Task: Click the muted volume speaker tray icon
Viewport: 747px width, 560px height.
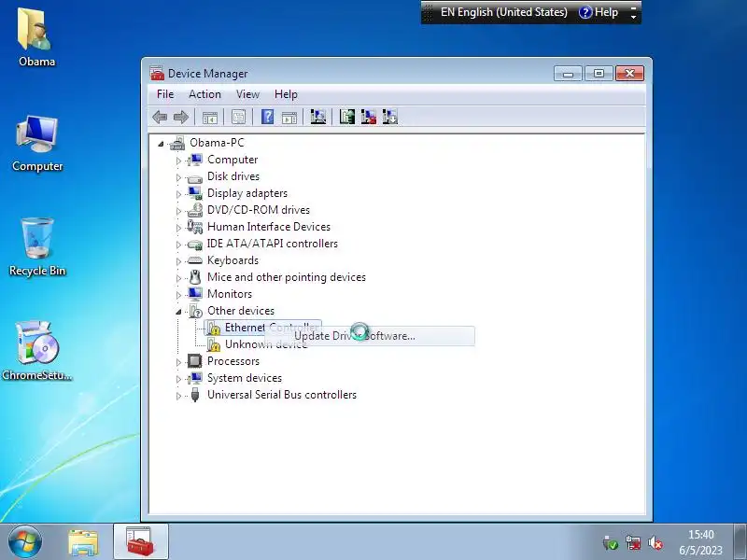Action: 655,542
